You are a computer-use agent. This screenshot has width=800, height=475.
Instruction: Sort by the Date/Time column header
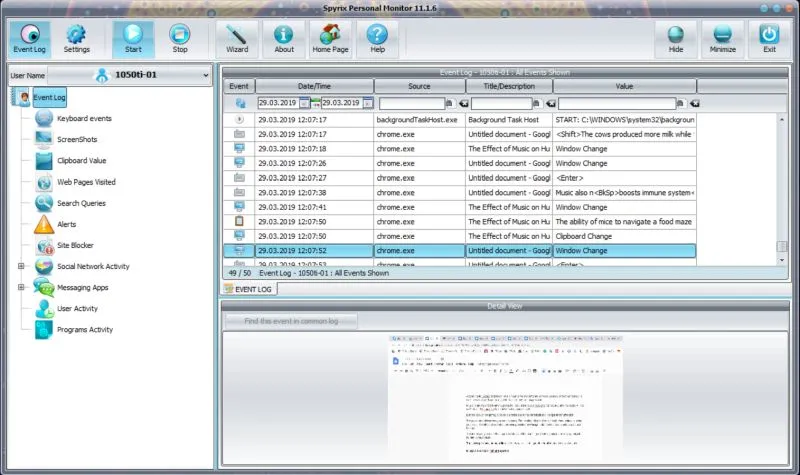(314, 86)
